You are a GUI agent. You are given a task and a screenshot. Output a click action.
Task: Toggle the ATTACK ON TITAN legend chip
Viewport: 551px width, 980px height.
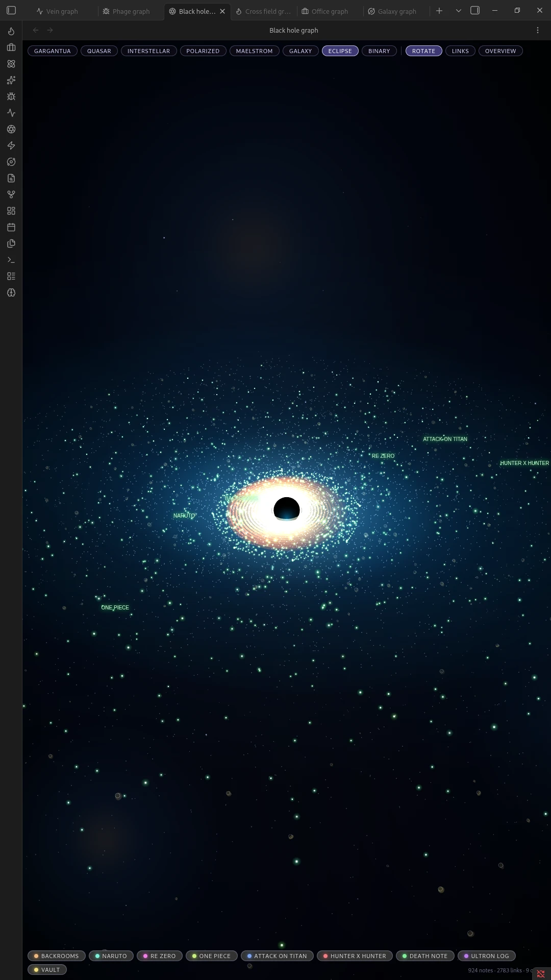click(278, 956)
